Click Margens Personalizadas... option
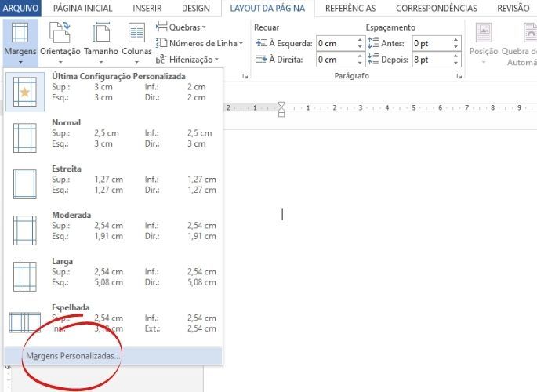The height and width of the screenshot is (392, 537). click(x=74, y=356)
